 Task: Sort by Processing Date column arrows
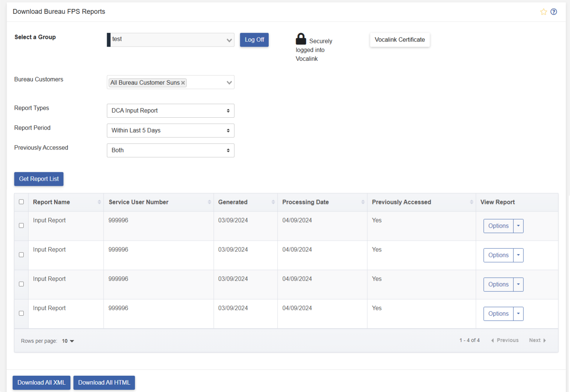(x=363, y=202)
